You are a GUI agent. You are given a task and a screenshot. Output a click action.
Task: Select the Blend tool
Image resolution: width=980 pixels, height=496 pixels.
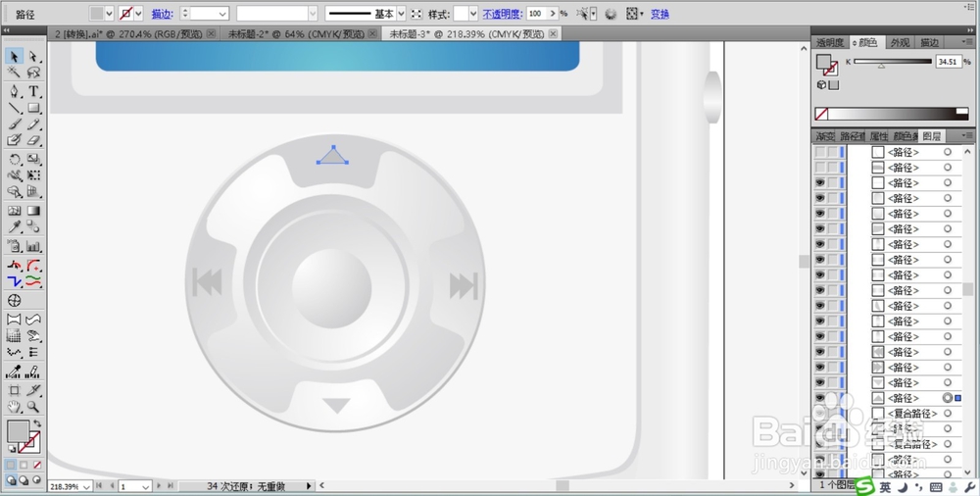(33, 227)
